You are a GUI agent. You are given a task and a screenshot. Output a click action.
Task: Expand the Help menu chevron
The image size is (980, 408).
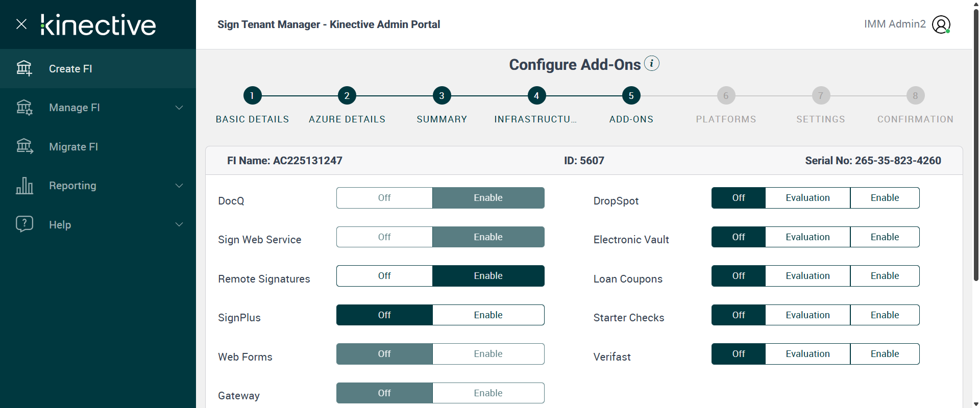179,224
